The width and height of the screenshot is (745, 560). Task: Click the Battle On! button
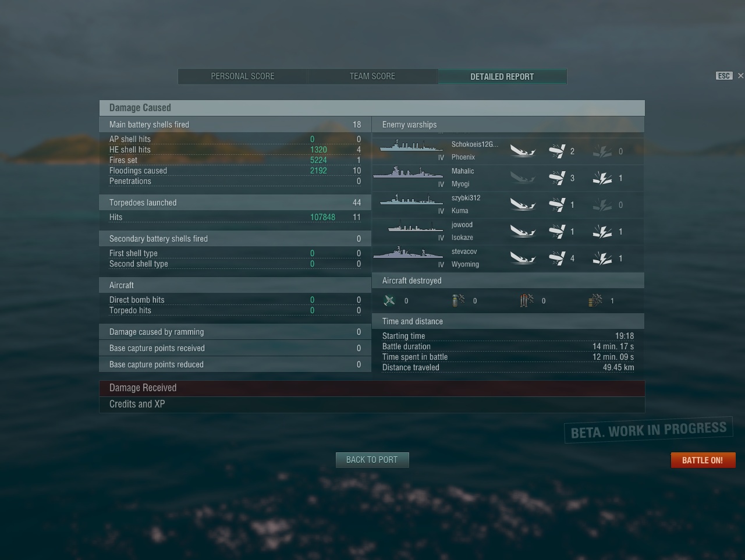point(703,460)
